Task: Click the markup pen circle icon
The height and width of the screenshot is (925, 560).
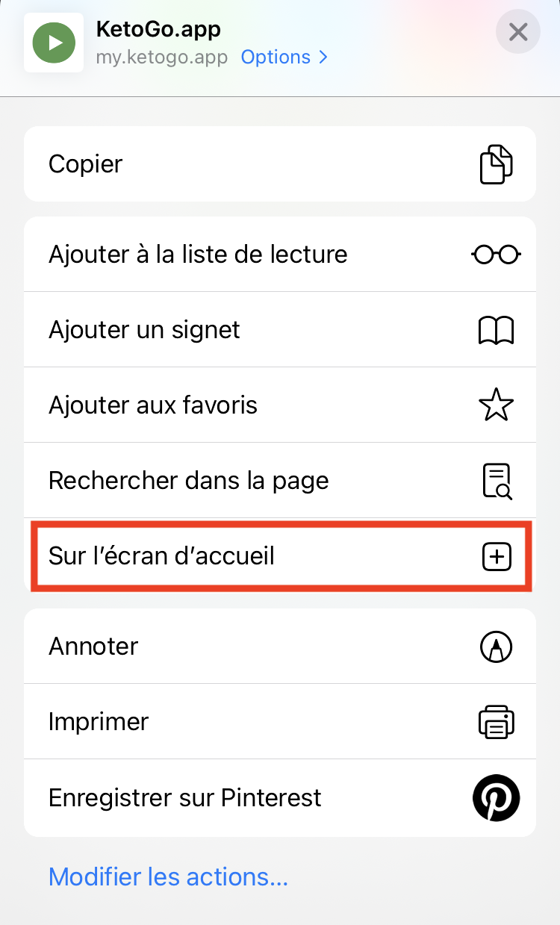Action: [x=496, y=647]
